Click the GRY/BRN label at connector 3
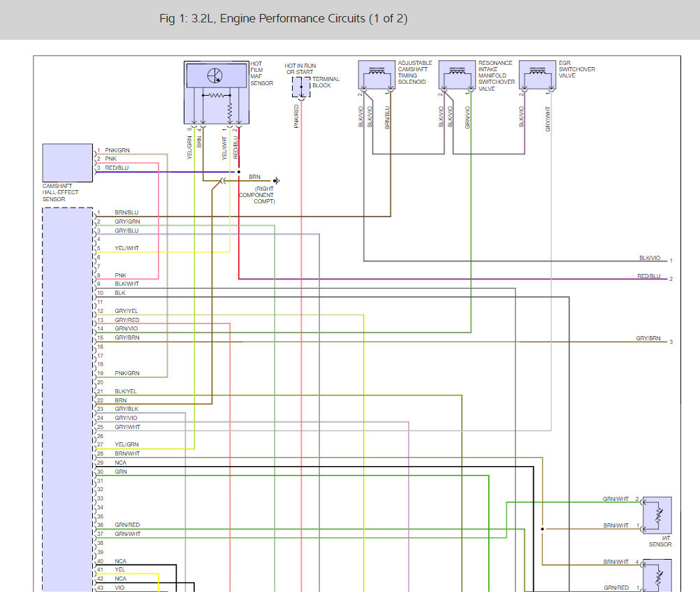Image resolution: width=700 pixels, height=596 pixels. [648, 338]
